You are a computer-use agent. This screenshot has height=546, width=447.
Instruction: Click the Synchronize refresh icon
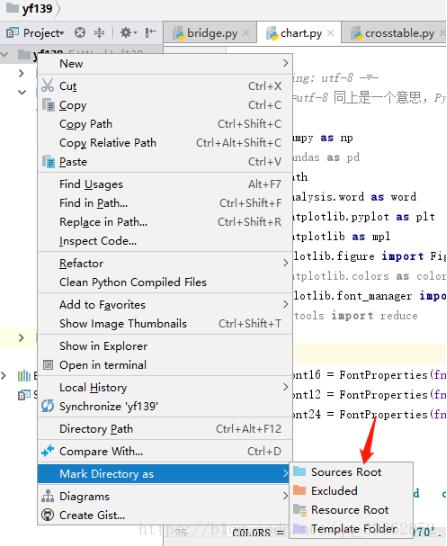coord(48,406)
